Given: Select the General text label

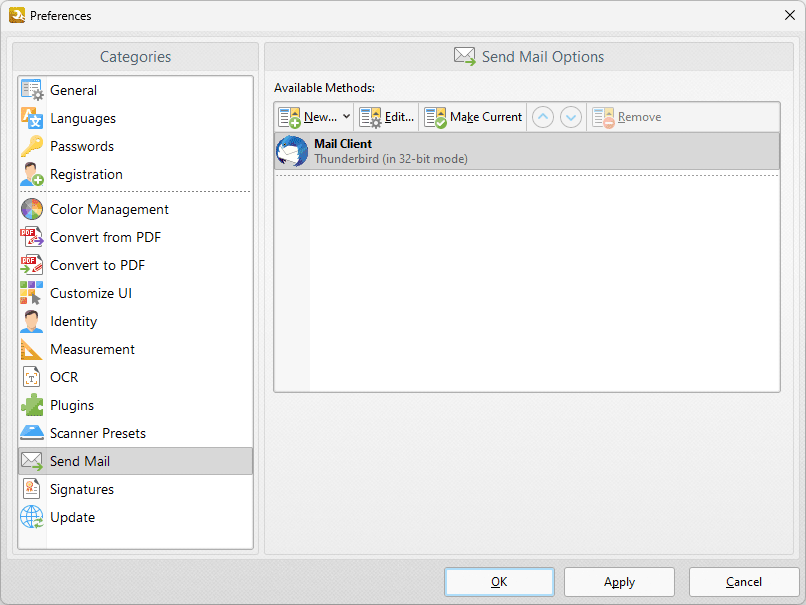Looking at the screenshot, I should pyautogui.click(x=74, y=90).
